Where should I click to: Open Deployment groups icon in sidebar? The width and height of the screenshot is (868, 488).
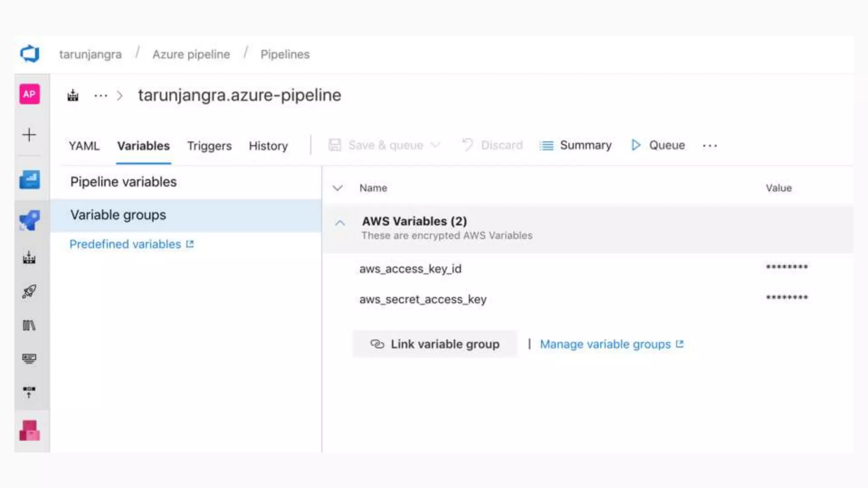[x=29, y=392]
